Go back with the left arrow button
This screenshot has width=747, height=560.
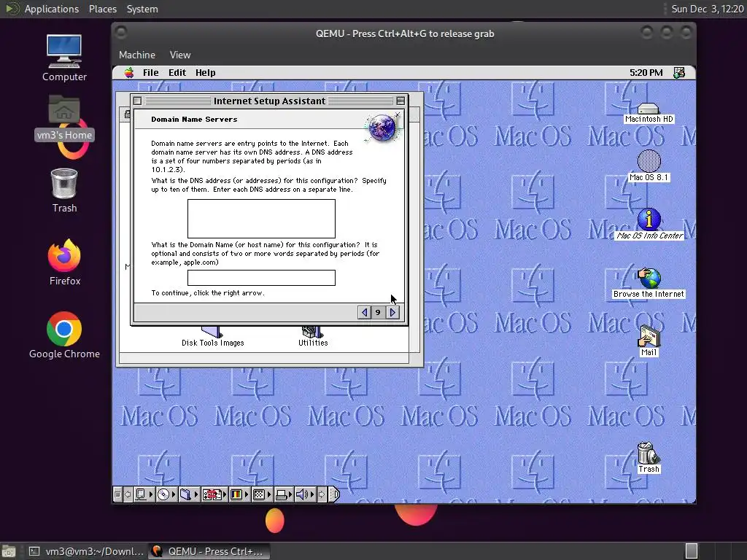click(x=365, y=312)
